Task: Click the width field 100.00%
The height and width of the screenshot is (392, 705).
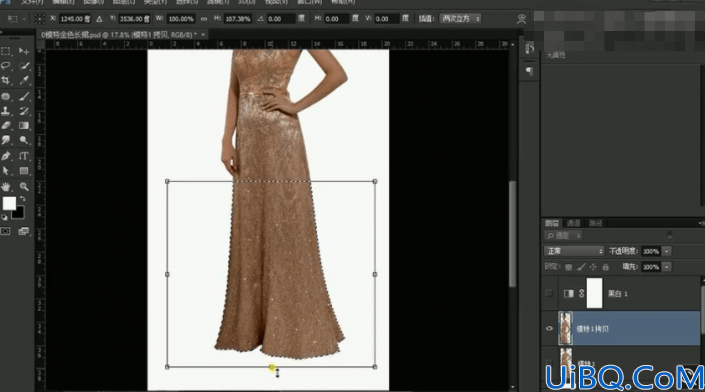Action: click(181, 19)
